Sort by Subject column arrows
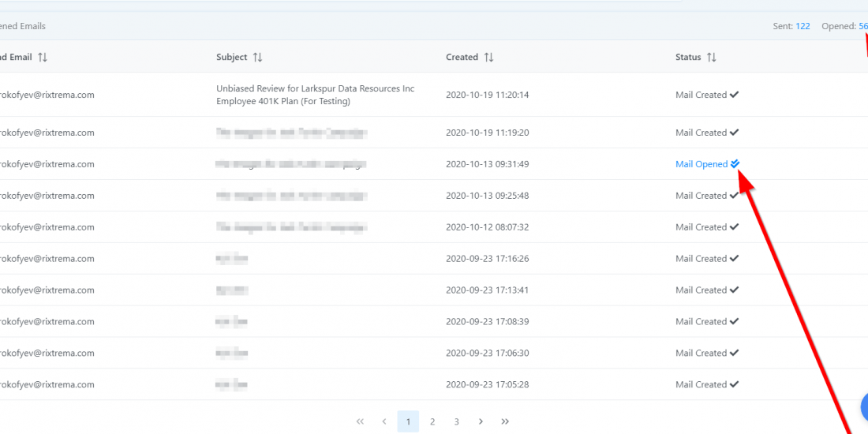The image size is (868, 434). pos(258,58)
